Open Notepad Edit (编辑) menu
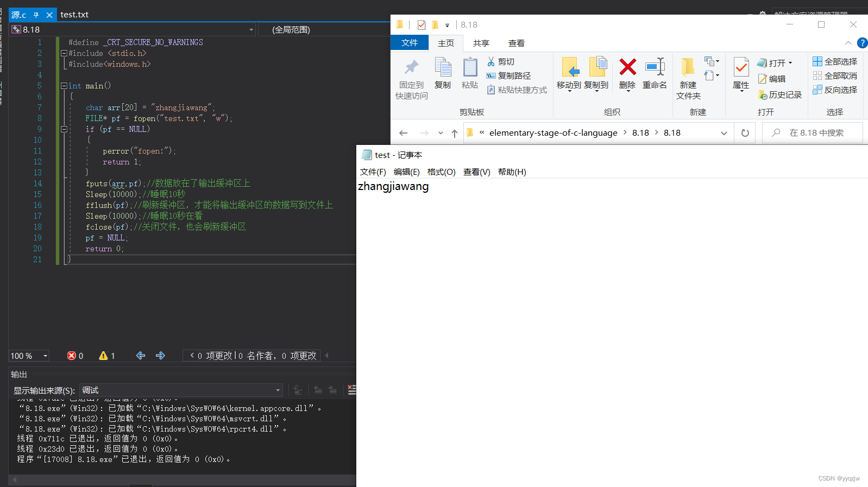Viewport: 868px width, 487px height. [x=407, y=172]
